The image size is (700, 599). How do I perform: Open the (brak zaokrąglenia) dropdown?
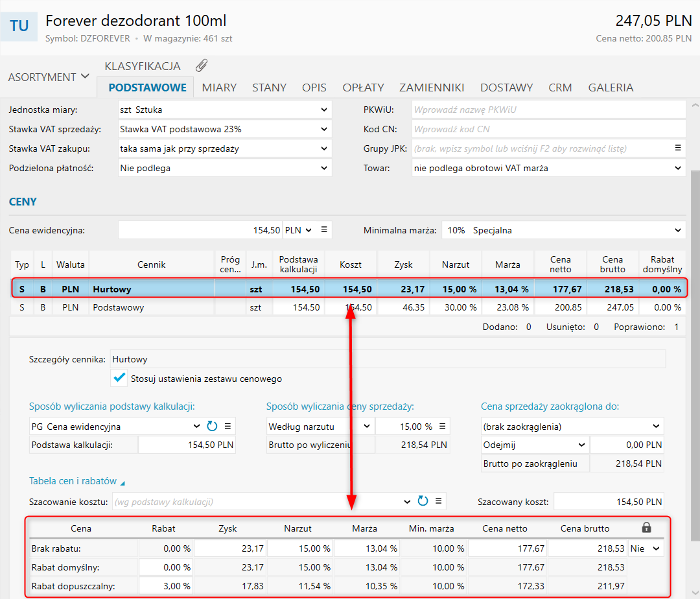[656, 426]
